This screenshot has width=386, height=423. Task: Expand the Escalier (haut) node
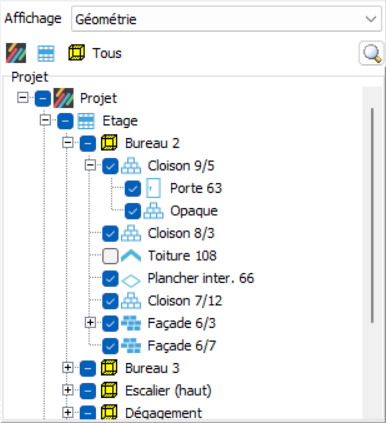[68, 390]
